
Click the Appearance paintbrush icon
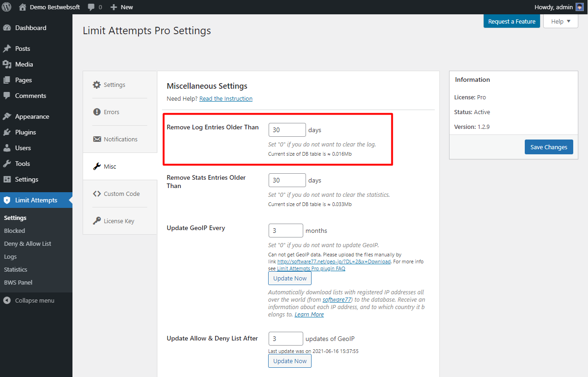(7, 116)
